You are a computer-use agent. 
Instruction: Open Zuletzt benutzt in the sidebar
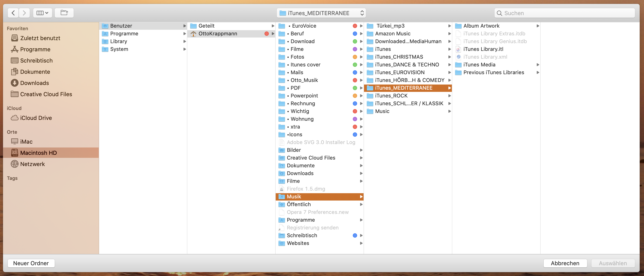(x=40, y=38)
